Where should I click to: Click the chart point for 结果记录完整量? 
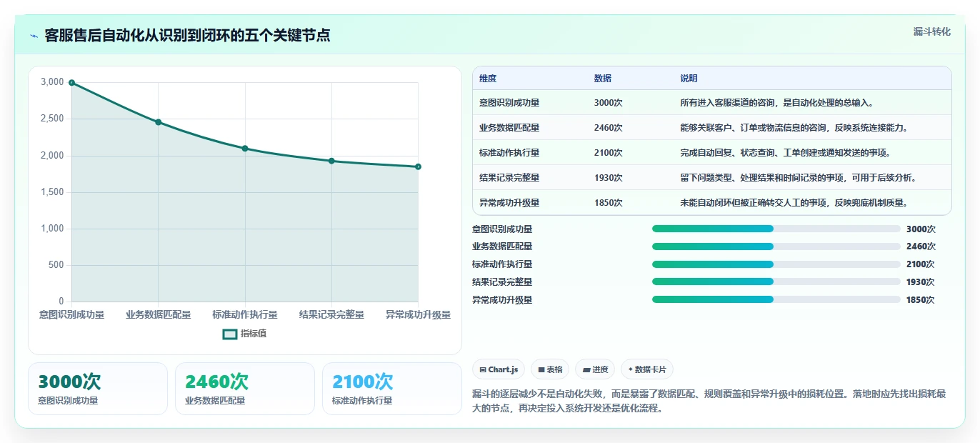[331, 161]
